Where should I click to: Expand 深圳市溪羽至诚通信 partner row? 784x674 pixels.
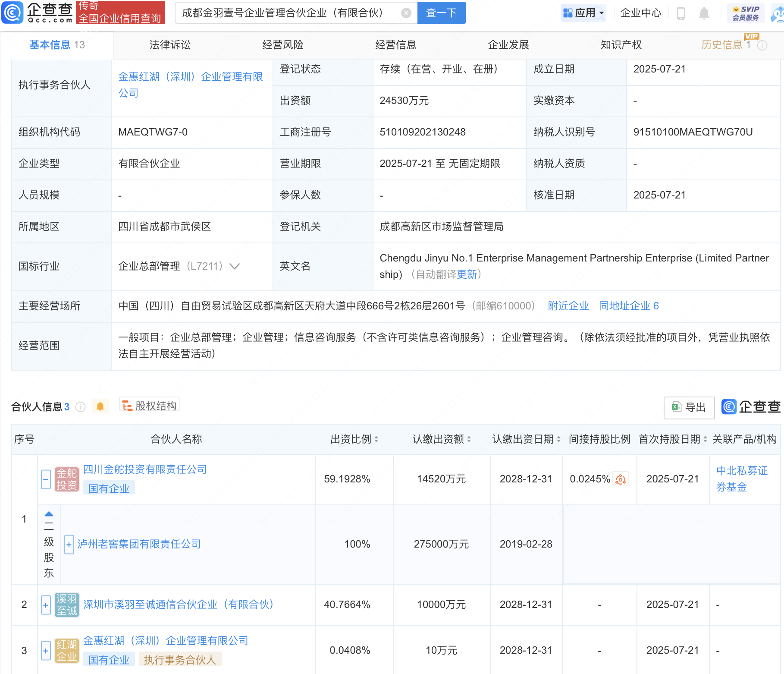[46, 605]
